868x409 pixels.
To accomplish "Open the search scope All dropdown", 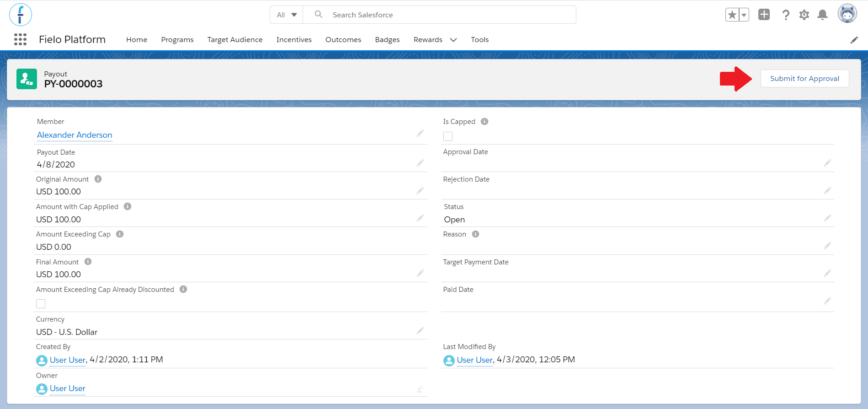I will (287, 15).
